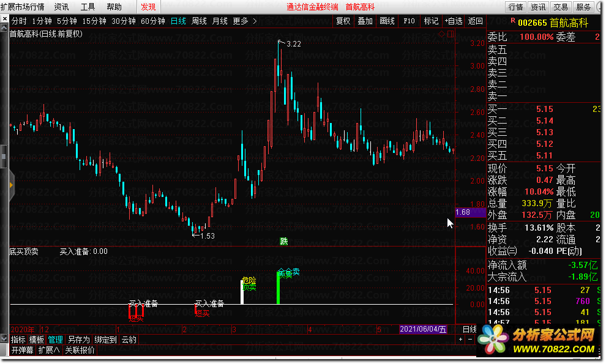Image resolution: width=606 pixels, height=364 pixels.
Task: Click the plus zoom button below the chart
Action: tap(460, 340)
